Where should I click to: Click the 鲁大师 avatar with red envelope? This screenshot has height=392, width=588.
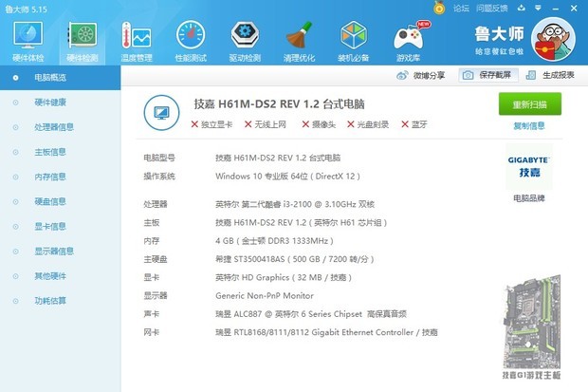coord(553,40)
